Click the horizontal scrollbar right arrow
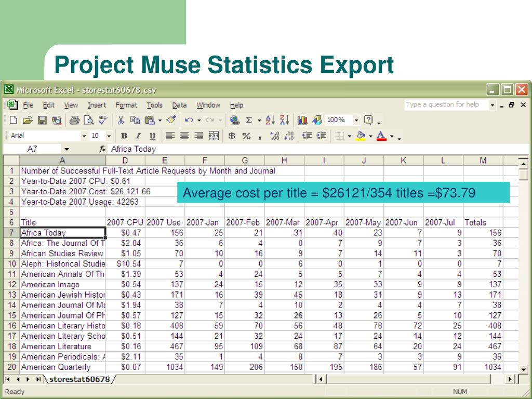The height and width of the screenshot is (399, 532). (510, 379)
